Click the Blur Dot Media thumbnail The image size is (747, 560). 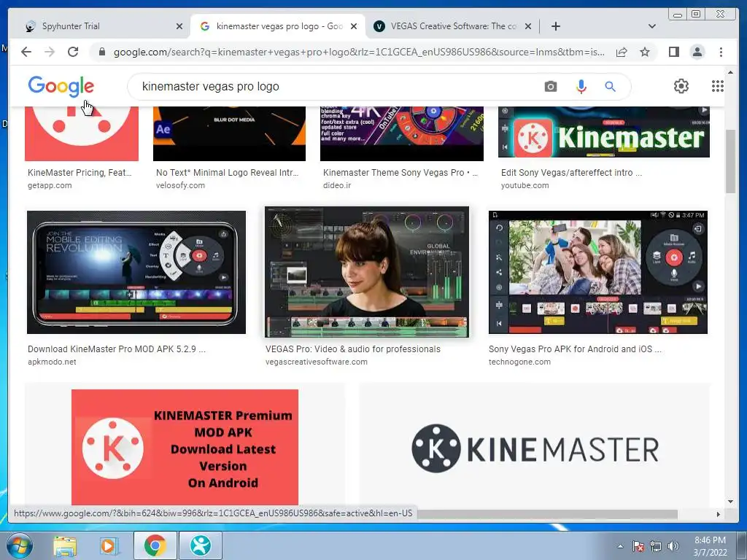(x=229, y=134)
